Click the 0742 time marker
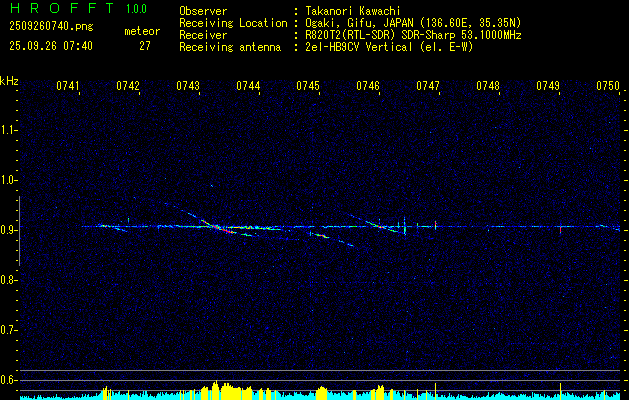 pyautogui.click(x=128, y=86)
